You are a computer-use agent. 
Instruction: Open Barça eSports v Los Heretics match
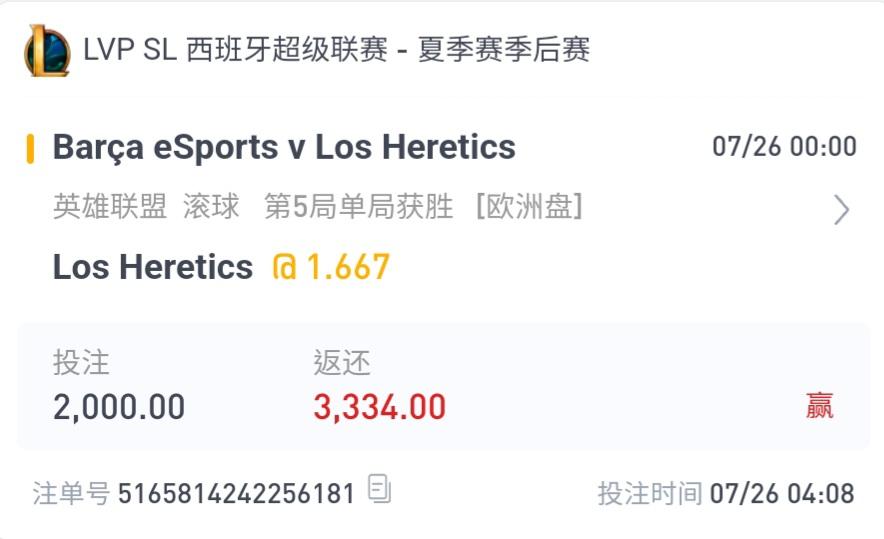point(284,148)
